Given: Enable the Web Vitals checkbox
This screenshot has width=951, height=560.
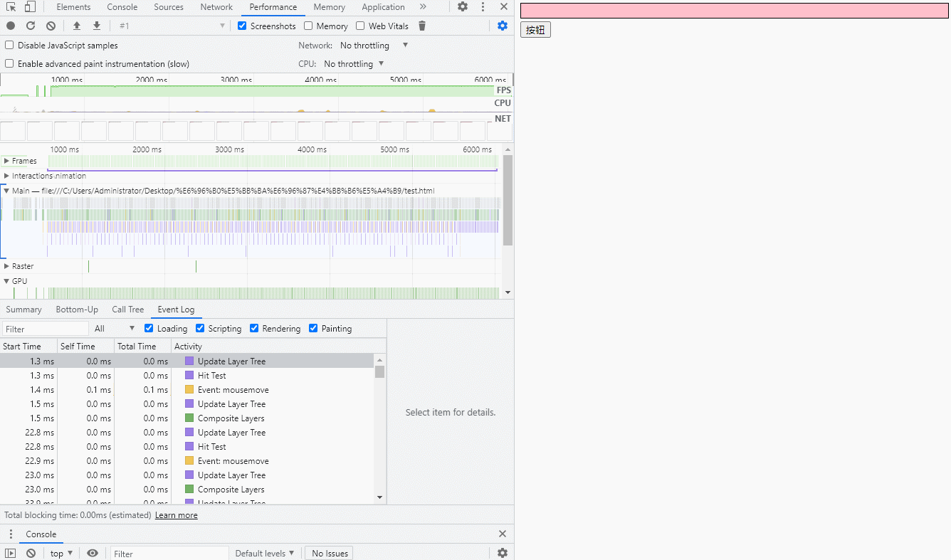Looking at the screenshot, I should (360, 26).
